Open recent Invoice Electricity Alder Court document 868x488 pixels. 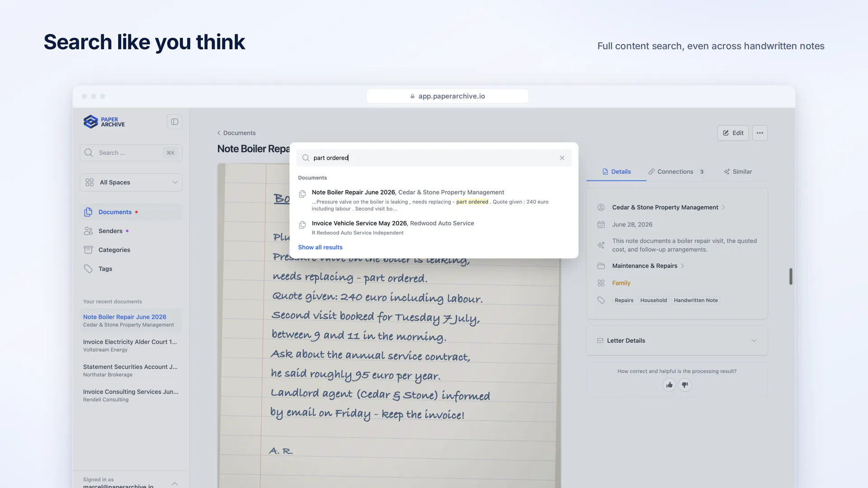point(131,345)
